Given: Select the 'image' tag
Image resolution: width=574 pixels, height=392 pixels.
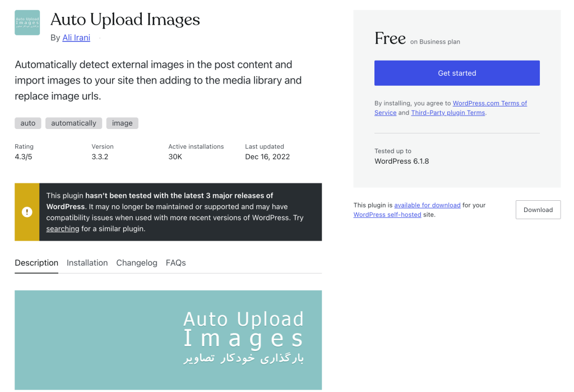Looking at the screenshot, I should [122, 123].
